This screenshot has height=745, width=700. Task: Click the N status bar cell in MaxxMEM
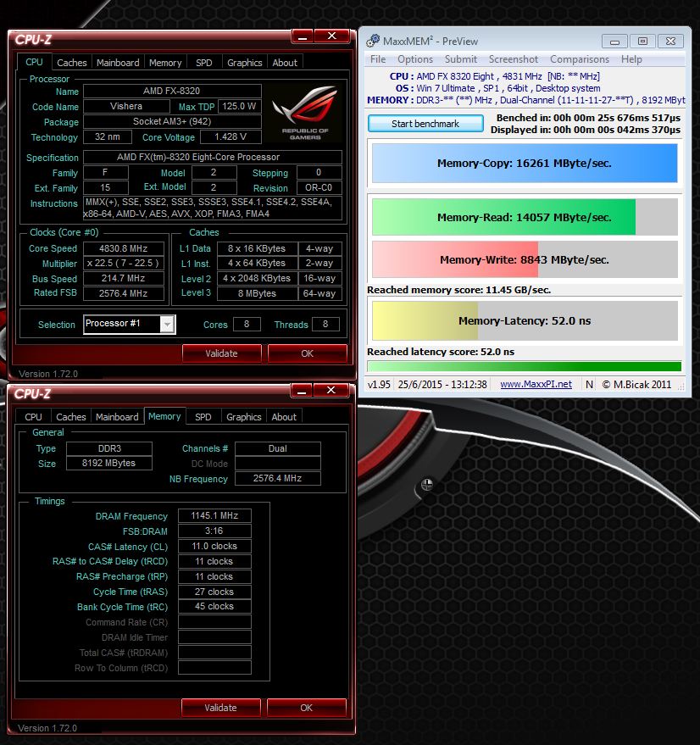point(589,384)
